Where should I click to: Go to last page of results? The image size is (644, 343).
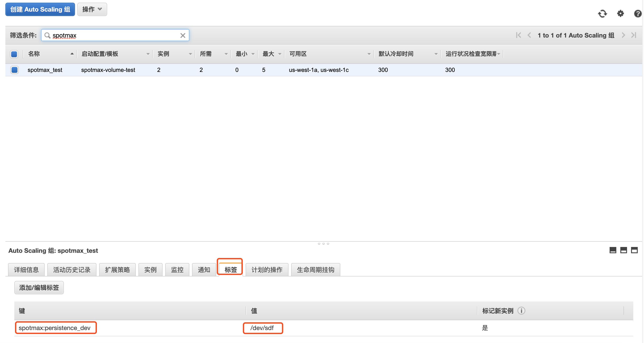[634, 35]
